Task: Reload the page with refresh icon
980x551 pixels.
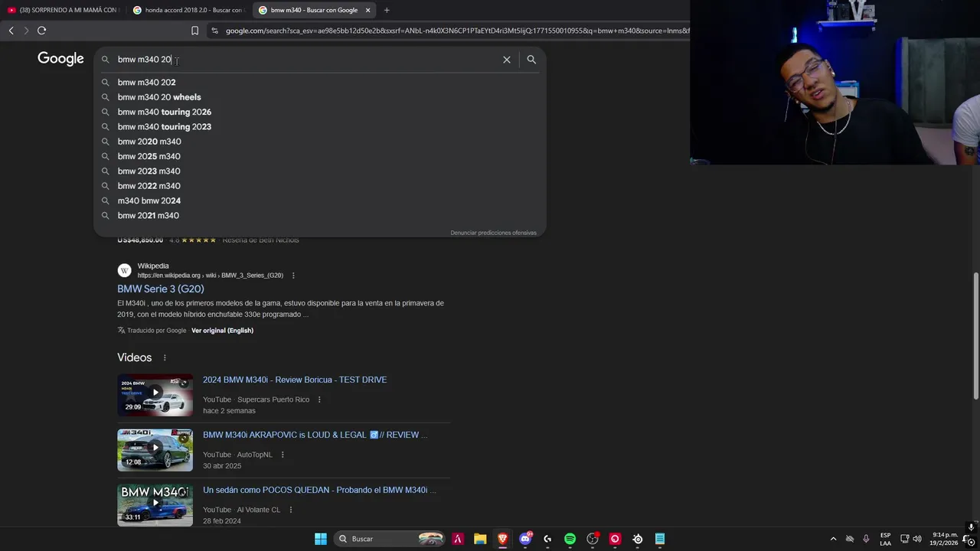Action: coord(41,31)
